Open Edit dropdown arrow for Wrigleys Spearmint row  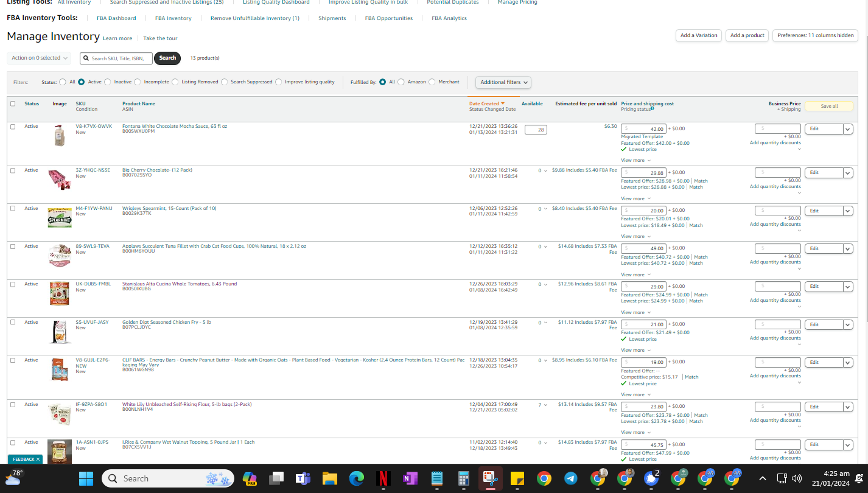848,211
